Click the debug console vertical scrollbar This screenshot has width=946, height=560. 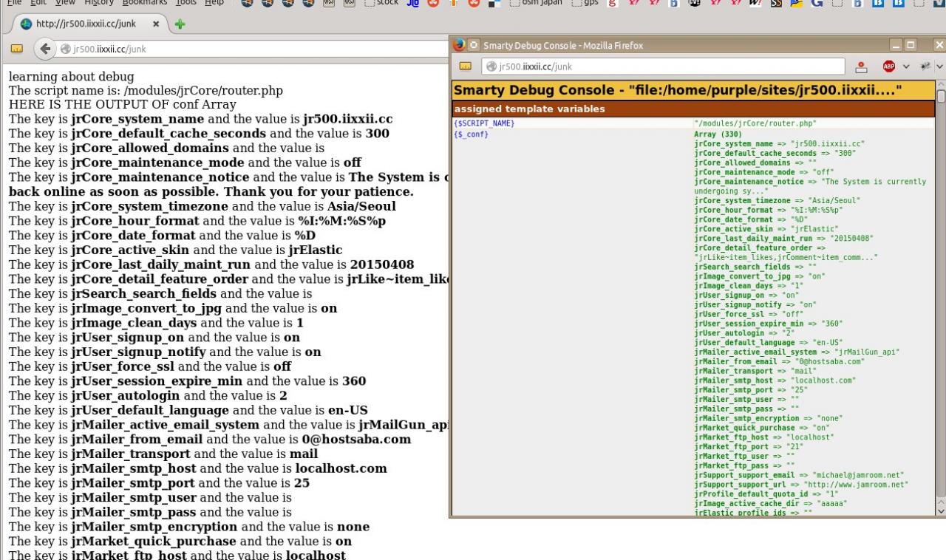940,296
